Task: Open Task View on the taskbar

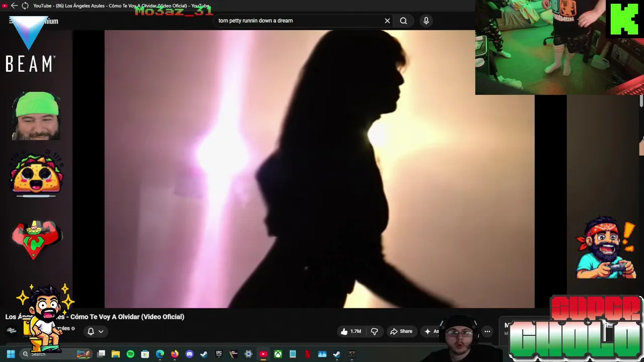Action: pyautogui.click(x=101, y=354)
